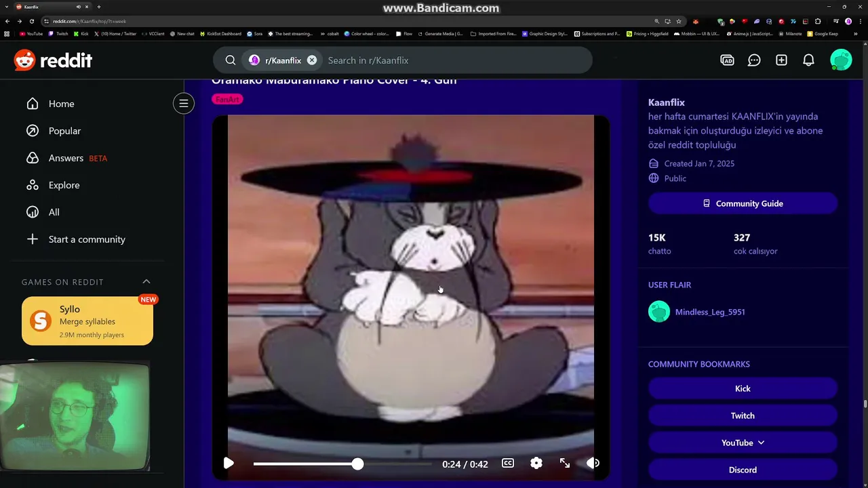Click the search magnifier icon

(x=231, y=60)
